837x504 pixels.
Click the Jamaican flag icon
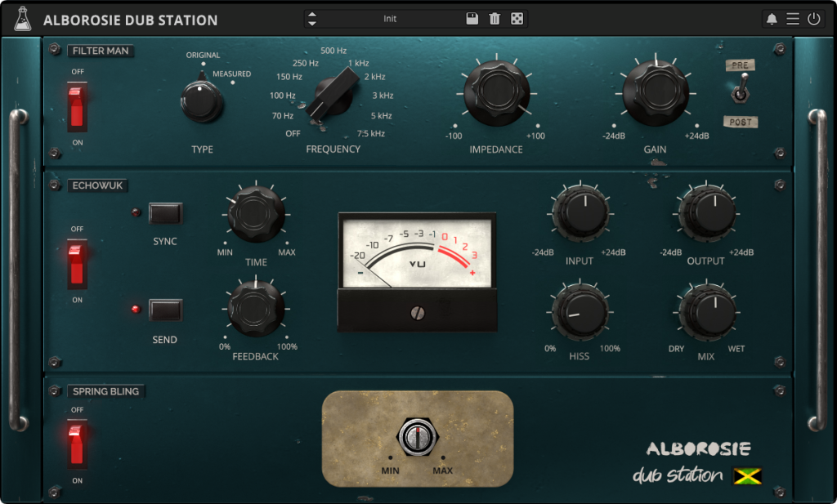coord(747,475)
